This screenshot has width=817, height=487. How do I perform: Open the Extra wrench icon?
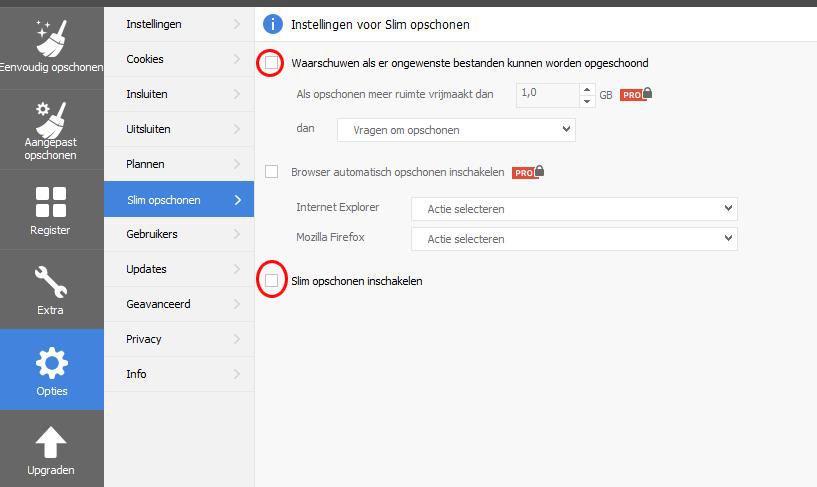pyautogui.click(x=51, y=282)
